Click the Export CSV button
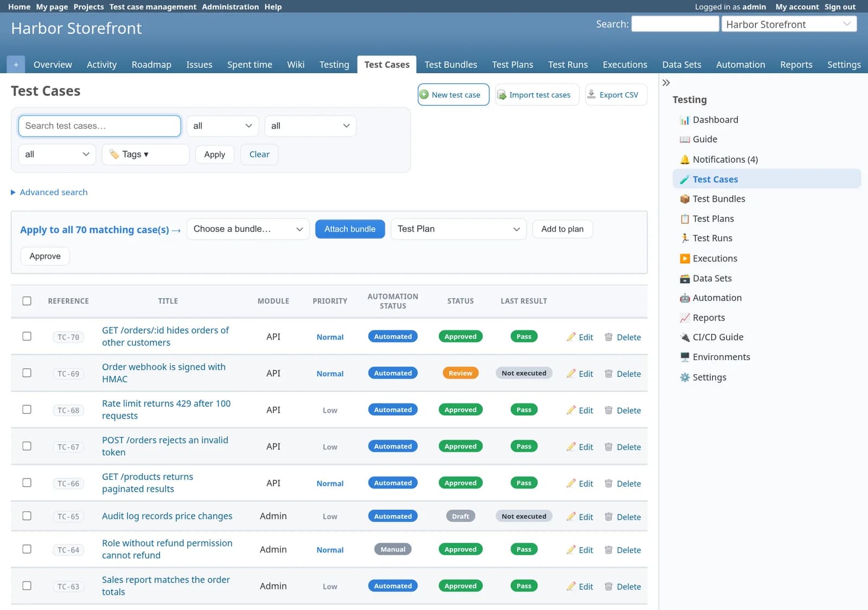 (616, 95)
